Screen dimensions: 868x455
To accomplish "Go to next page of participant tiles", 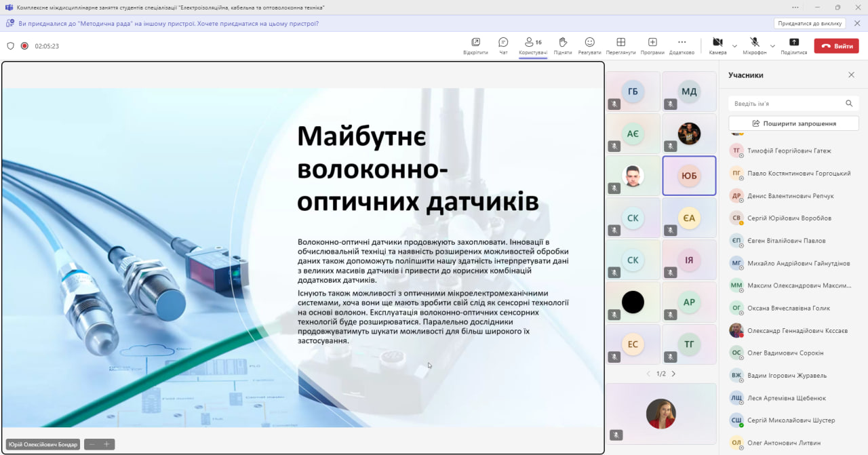I will tap(673, 374).
